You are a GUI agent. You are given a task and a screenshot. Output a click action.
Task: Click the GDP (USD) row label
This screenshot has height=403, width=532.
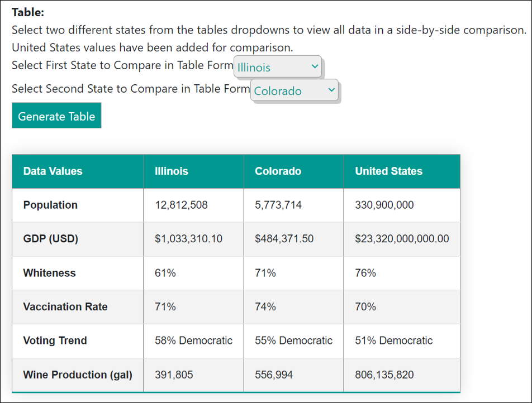(x=50, y=239)
